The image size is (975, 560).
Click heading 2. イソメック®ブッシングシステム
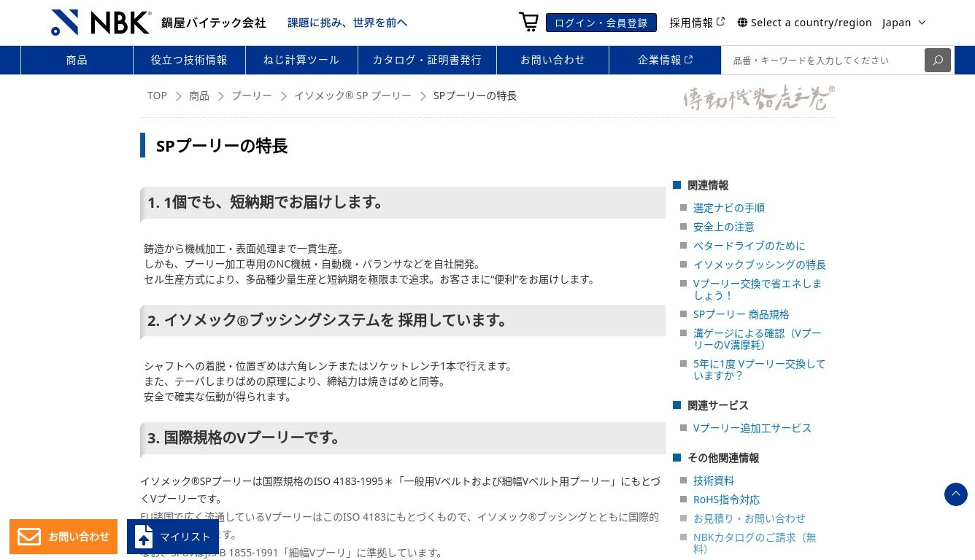403,321
